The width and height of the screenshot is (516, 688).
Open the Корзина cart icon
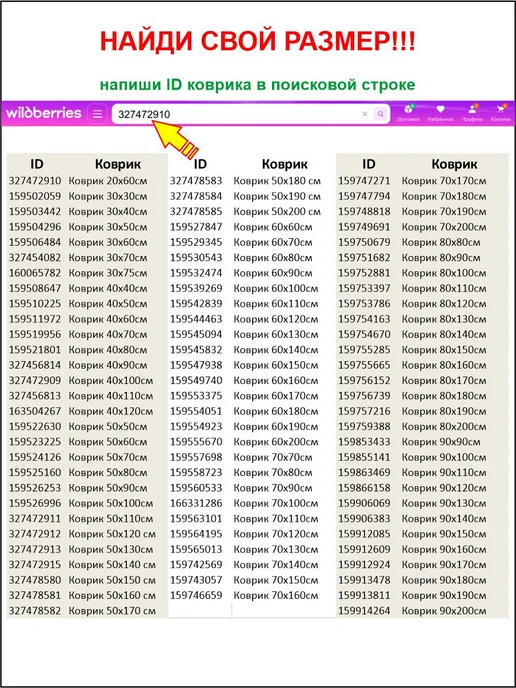tap(500, 113)
